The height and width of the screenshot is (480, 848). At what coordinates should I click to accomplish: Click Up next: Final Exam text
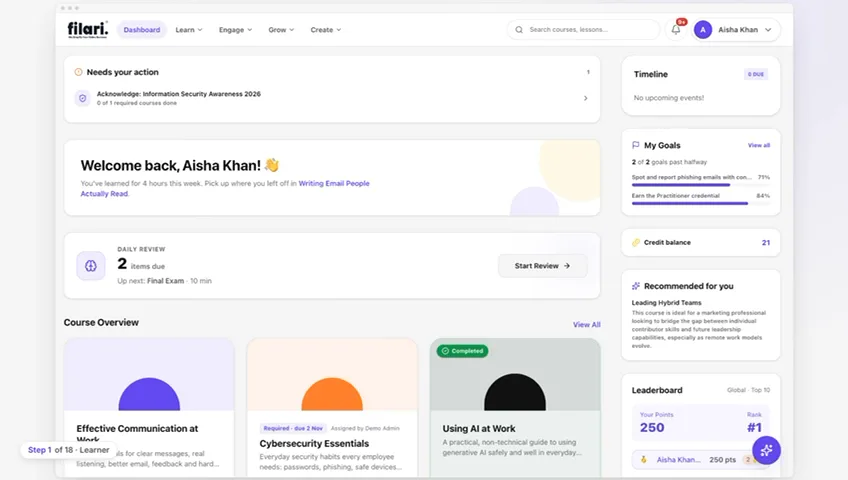tap(164, 281)
